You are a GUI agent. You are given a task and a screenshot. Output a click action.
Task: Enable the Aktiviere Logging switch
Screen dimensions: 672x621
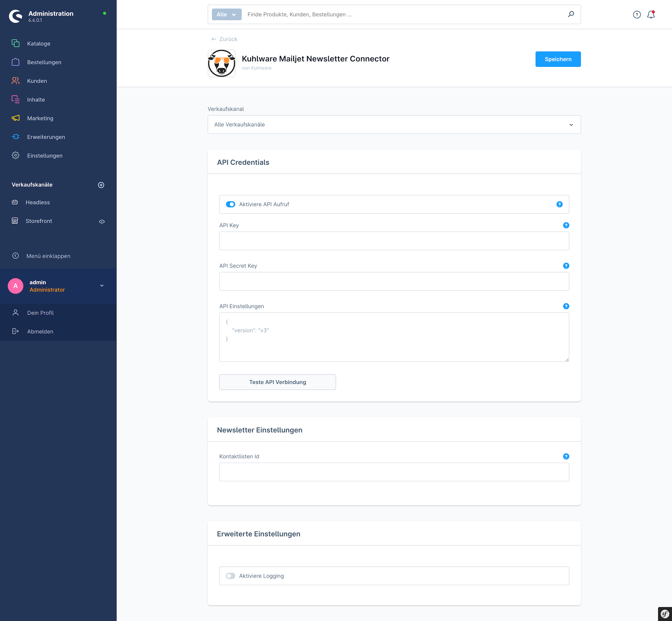(x=230, y=576)
